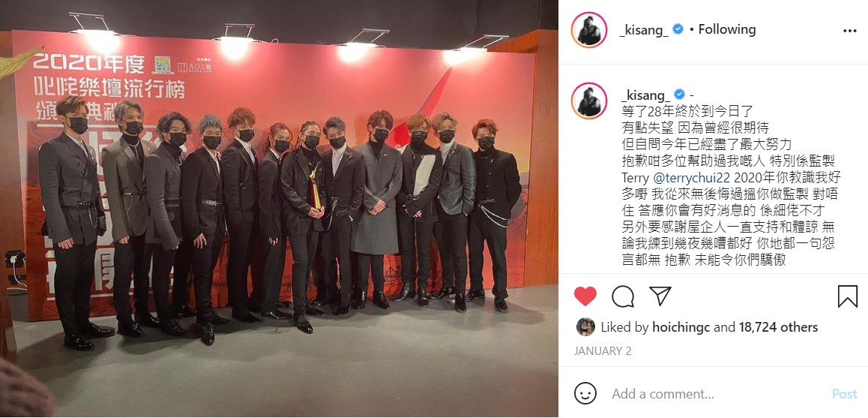Open the comment speech bubble icon
The height and width of the screenshot is (418, 868).
point(623,296)
